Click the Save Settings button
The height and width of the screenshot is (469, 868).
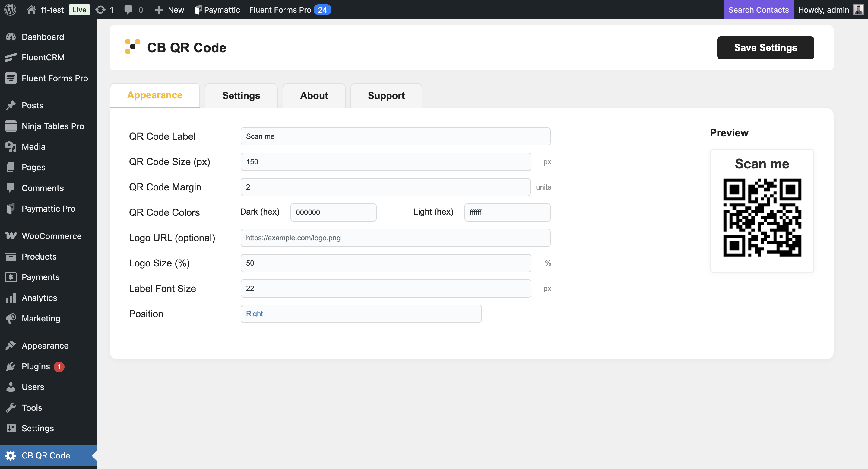(765, 48)
